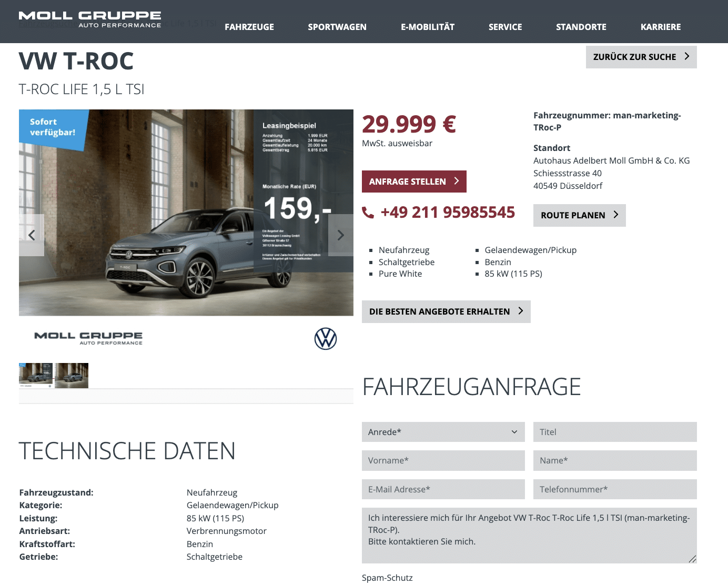Screen dimensions: 728x585
Task: Open the Fahrzeuge menu
Action: coord(249,27)
